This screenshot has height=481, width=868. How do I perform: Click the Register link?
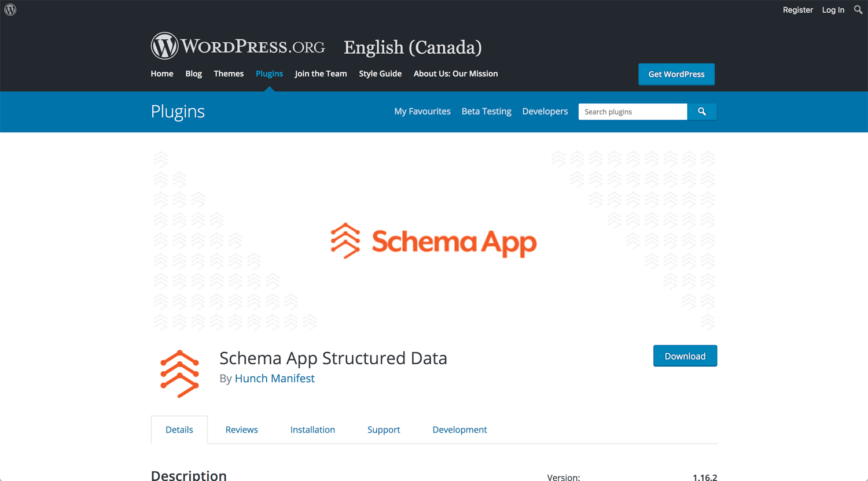tap(798, 10)
